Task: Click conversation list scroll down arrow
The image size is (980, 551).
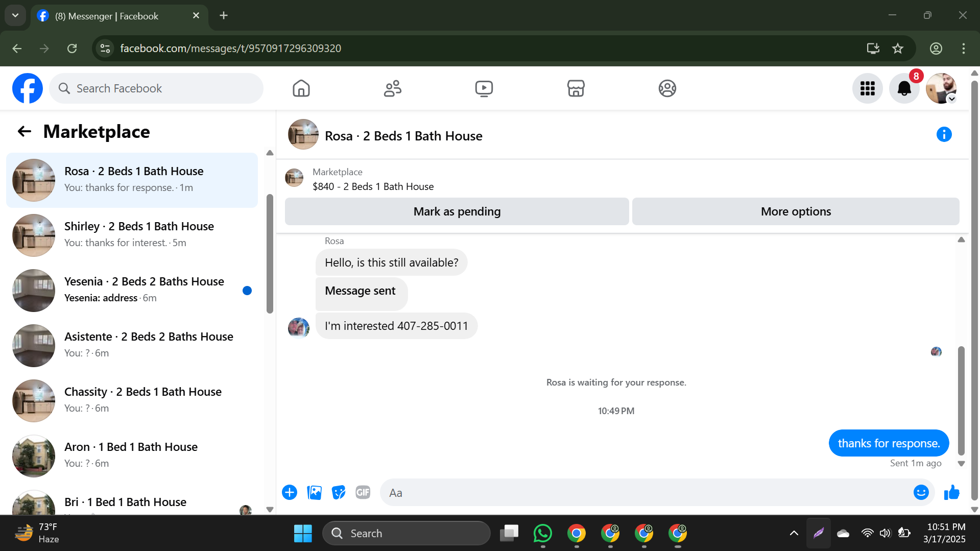Action: pyautogui.click(x=270, y=510)
